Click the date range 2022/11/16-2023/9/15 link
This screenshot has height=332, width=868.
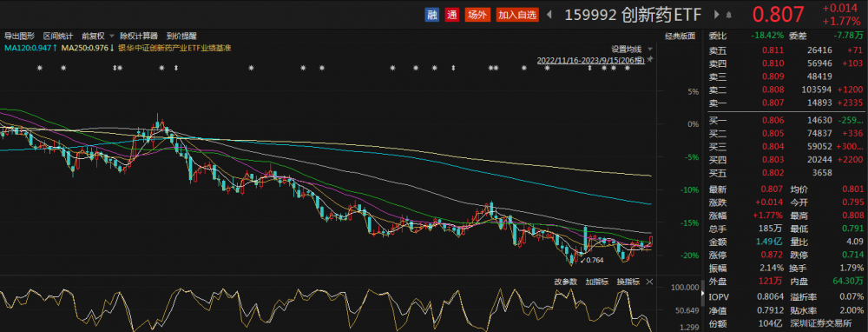click(x=590, y=60)
